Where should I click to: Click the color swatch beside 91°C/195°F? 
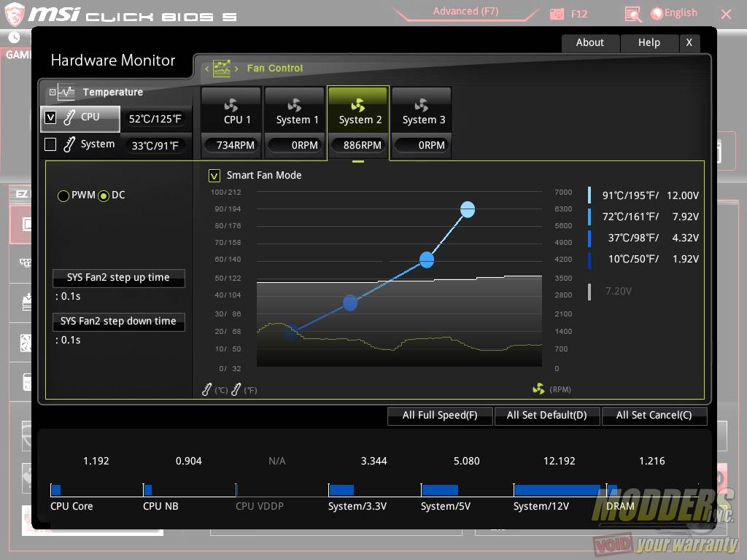[x=589, y=195]
